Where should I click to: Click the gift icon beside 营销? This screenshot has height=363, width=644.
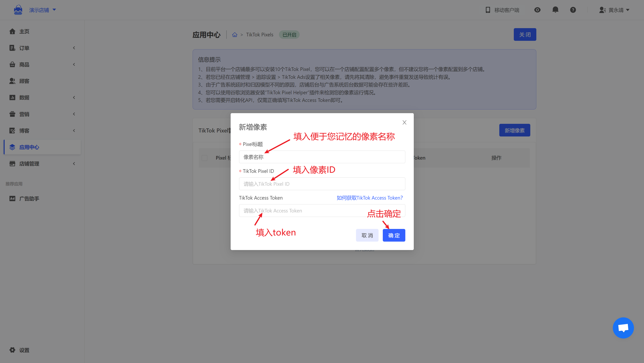[12, 114]
